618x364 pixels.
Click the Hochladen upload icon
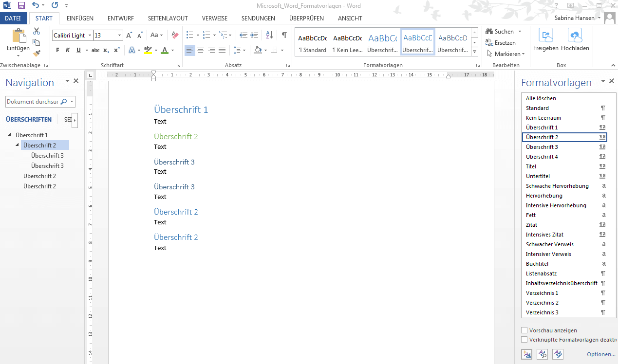pos(575,36)
